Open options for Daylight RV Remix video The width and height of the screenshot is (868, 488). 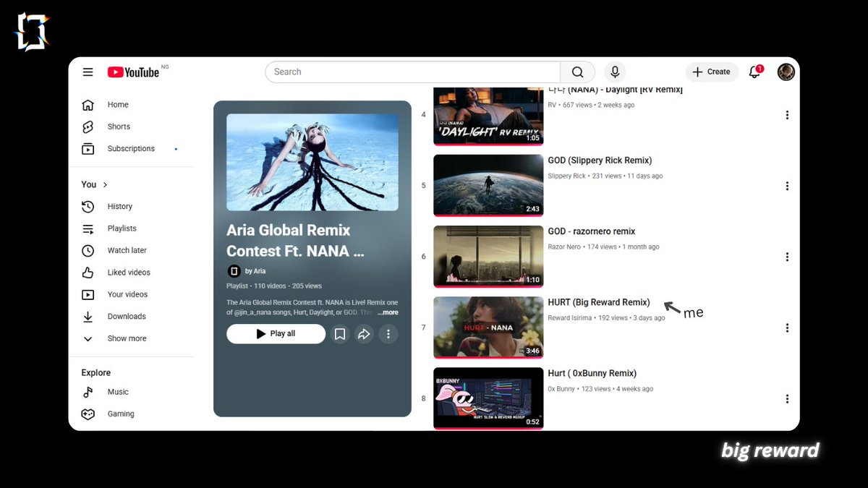[787, 115]
